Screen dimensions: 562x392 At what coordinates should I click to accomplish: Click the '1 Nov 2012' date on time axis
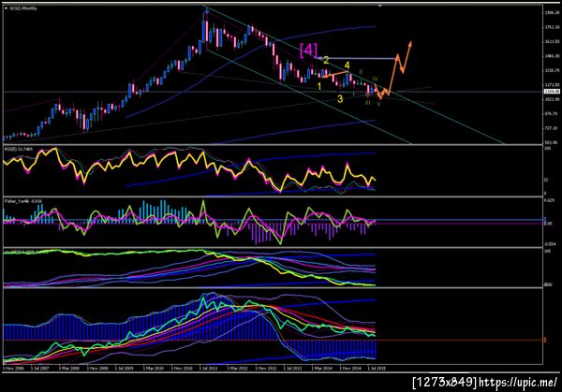click(265, 368)
